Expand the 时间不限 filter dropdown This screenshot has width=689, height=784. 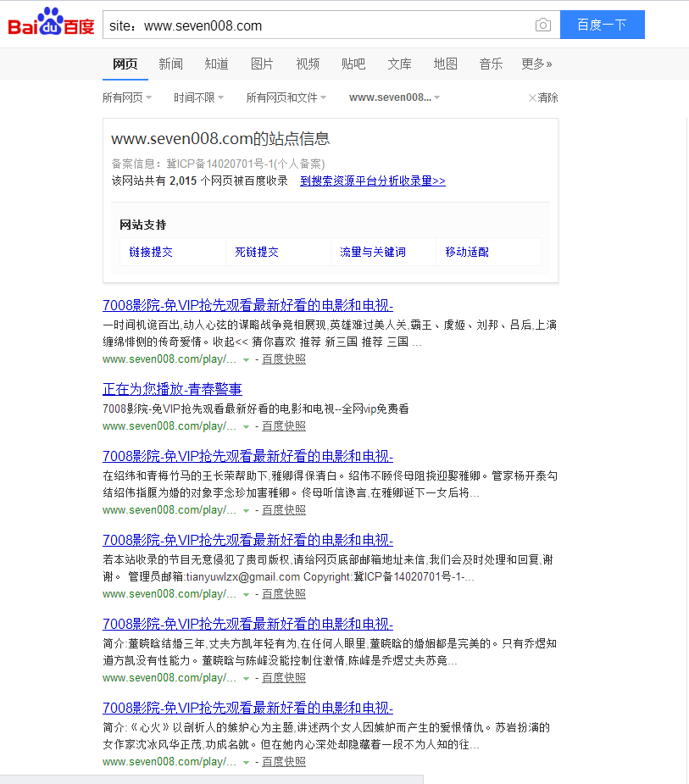click(198, 97)
